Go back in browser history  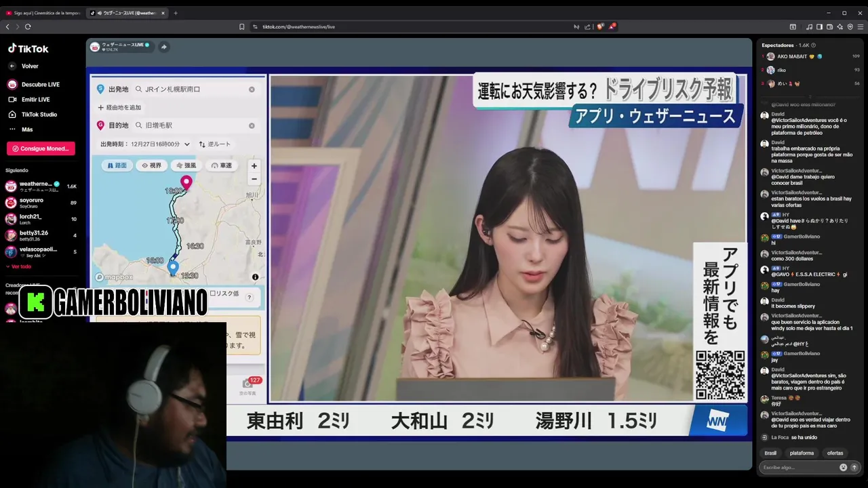point(7,26)
